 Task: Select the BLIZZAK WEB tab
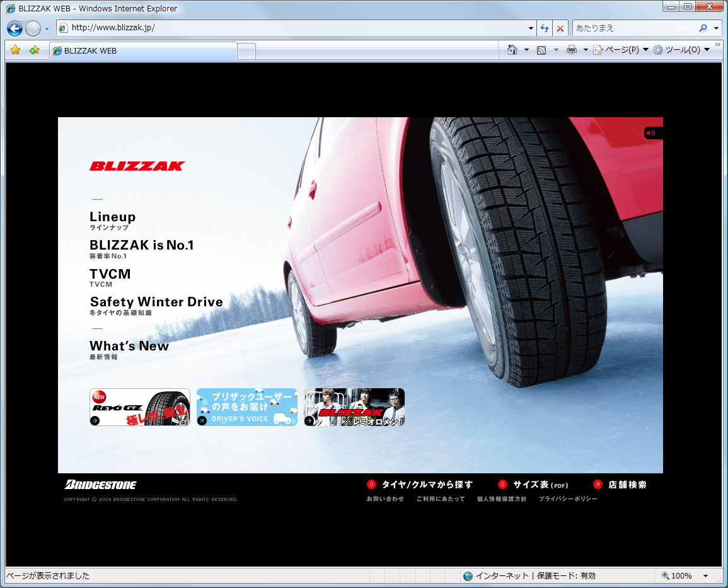point(144,50)
